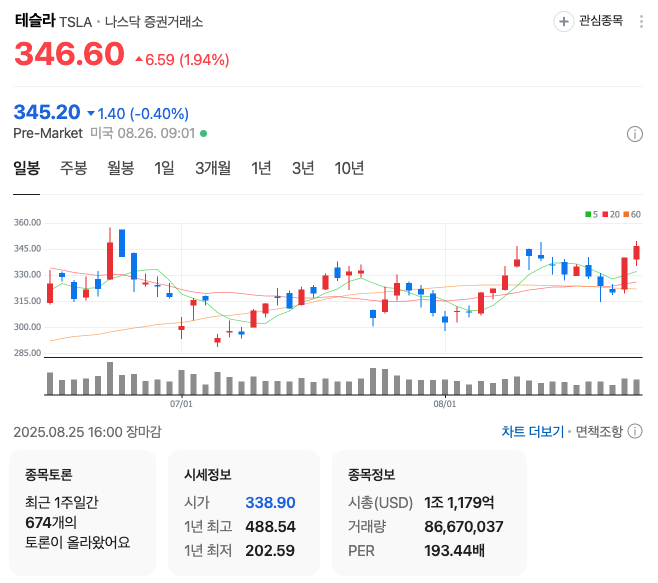Show the 3년 three-year chart
This screenshot has height=583, width=658.
[303, 168]
